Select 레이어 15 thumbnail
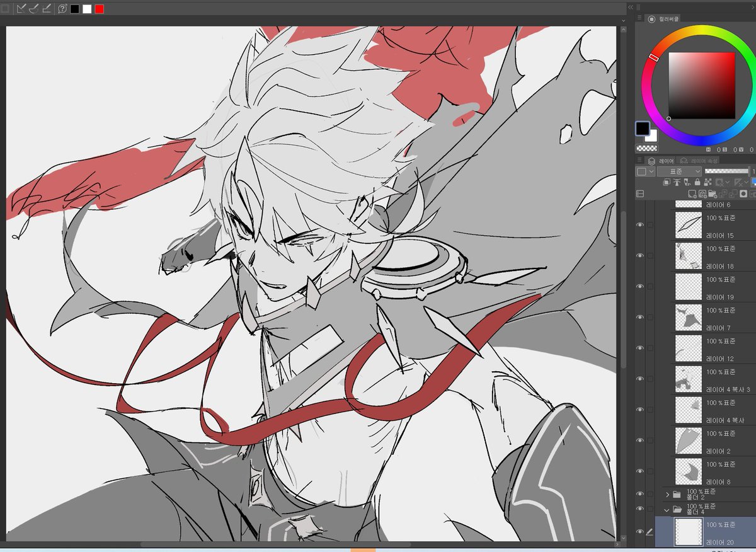756x552 pixels. point(689,225)
